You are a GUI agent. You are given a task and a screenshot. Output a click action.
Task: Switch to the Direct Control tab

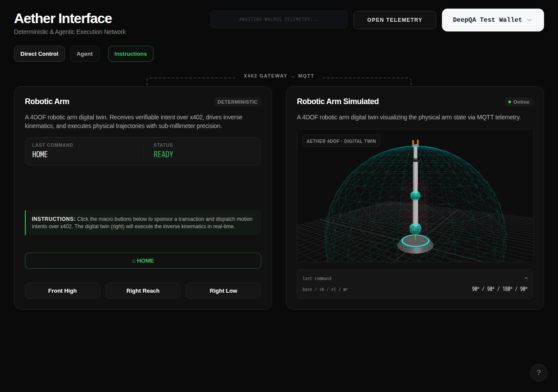[x=39, y=54]
